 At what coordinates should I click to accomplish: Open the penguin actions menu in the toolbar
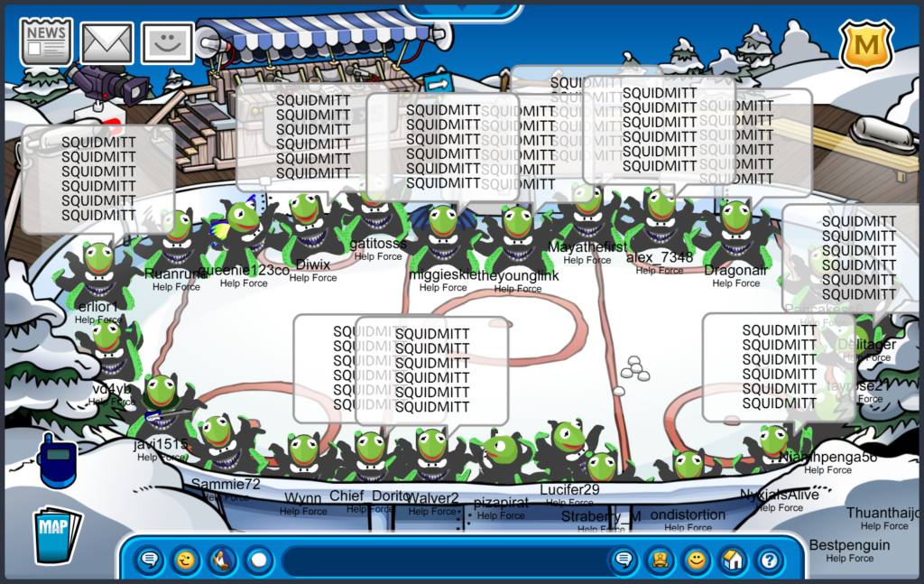point(222,561)
